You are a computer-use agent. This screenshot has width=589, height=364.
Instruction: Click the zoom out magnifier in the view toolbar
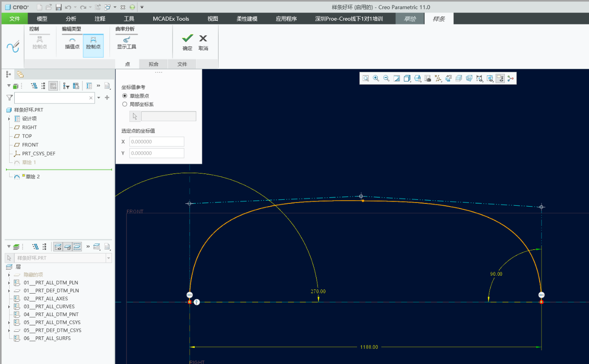(387, 79)
